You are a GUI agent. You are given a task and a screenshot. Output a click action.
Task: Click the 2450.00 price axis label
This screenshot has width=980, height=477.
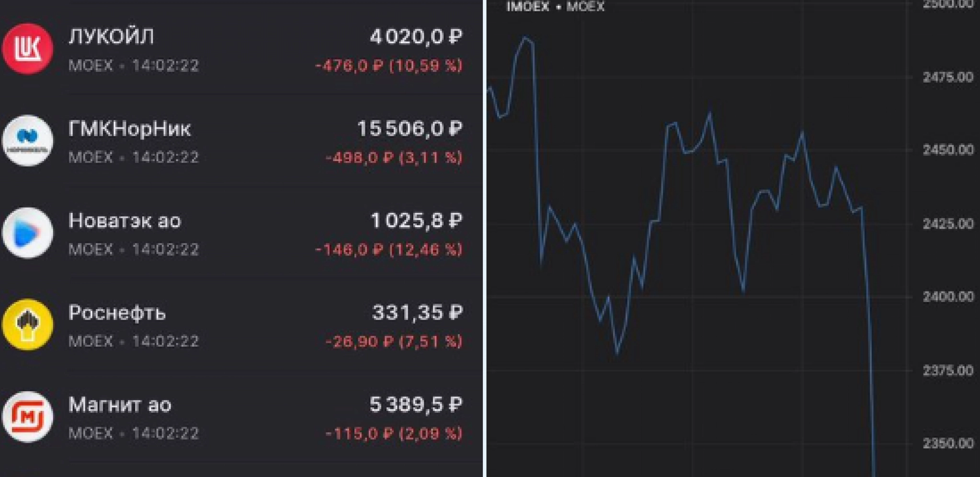click(948, 150)
